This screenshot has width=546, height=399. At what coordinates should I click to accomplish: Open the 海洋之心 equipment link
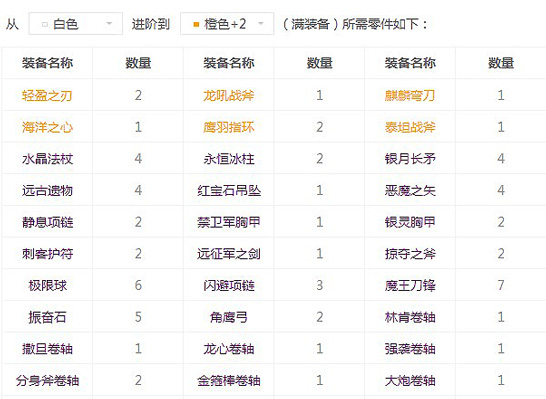47,127
